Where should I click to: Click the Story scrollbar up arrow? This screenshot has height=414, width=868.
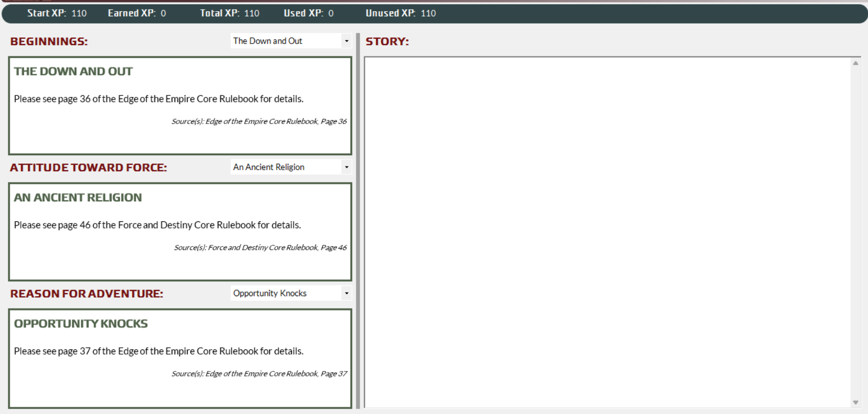point(855,63)
